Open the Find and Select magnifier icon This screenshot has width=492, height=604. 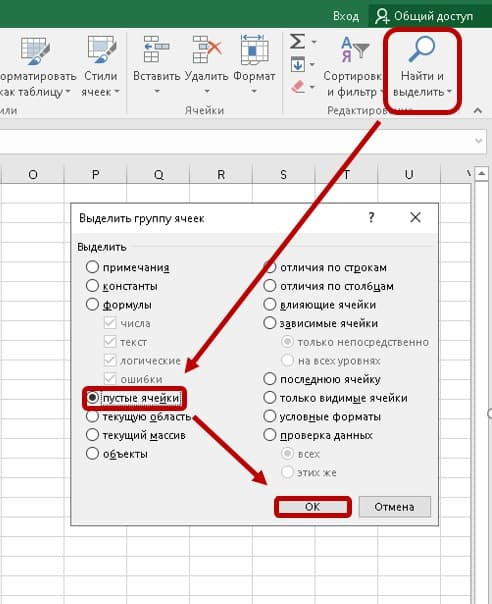coord(421,49)
